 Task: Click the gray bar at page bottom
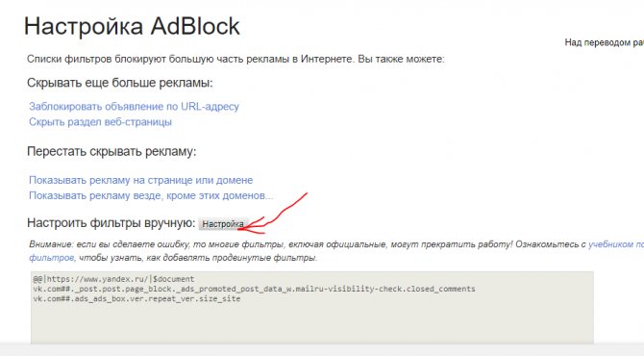(x=322, y=349)
